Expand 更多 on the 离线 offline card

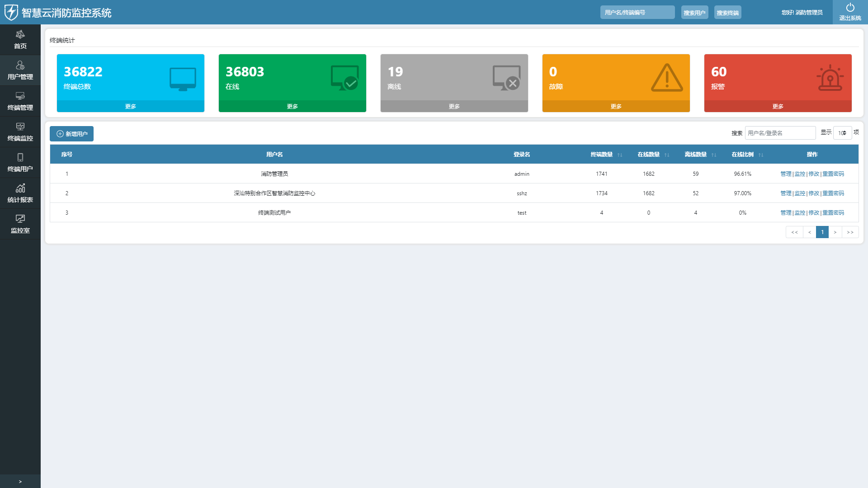[x=454, y=107]
